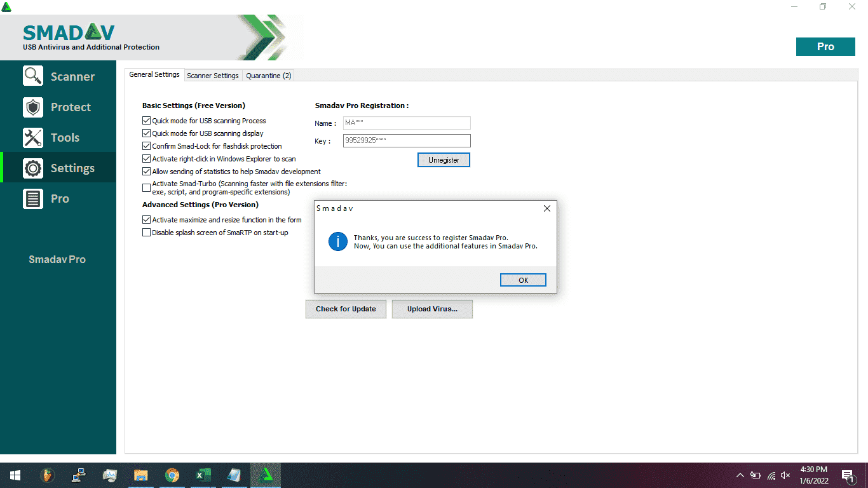
Task: Click the 'Basic Settings (Free Version)' heading
Action: 194,105
